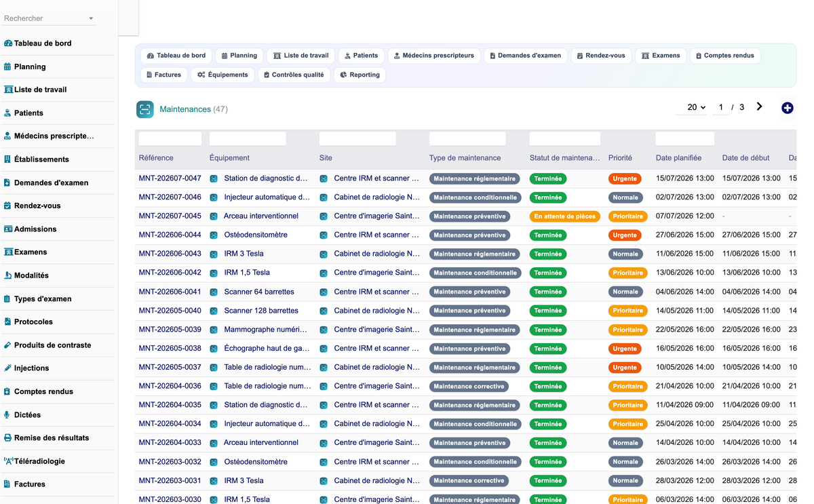Open Mammographe numérique equipment link
This screenshot has height=504, width=814.
click(266, 330)
